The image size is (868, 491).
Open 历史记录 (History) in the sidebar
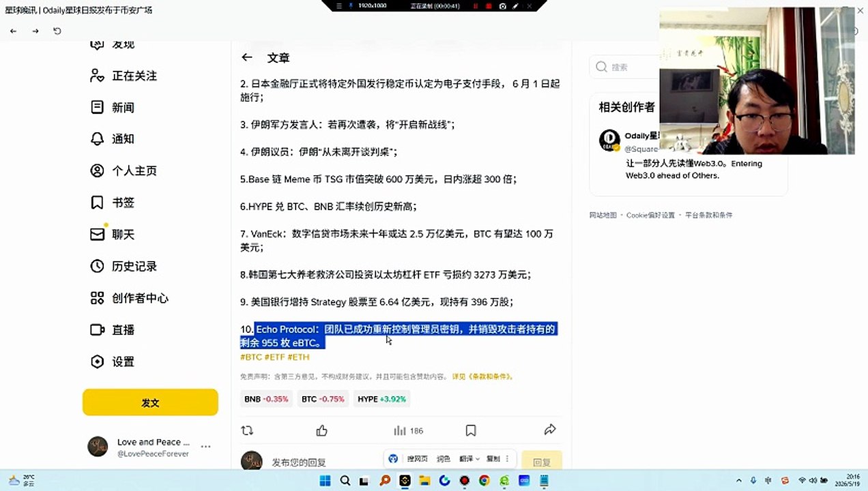point(124,266)
